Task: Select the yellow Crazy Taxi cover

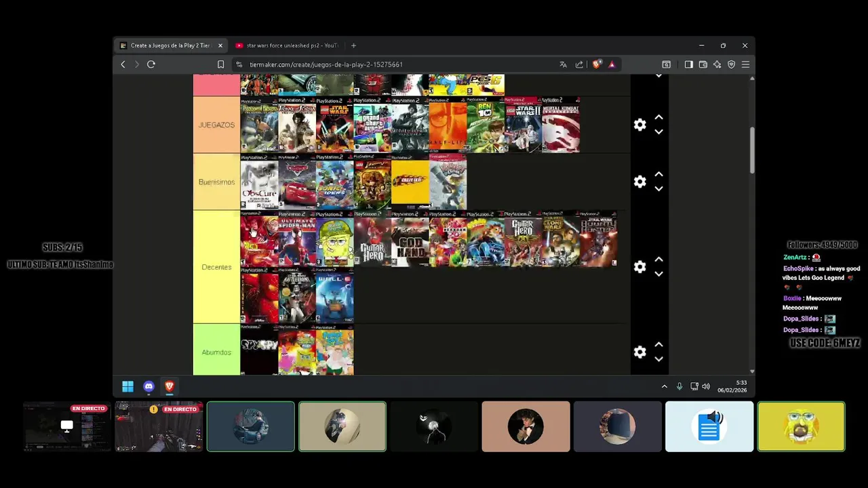Action: point(410,182)
